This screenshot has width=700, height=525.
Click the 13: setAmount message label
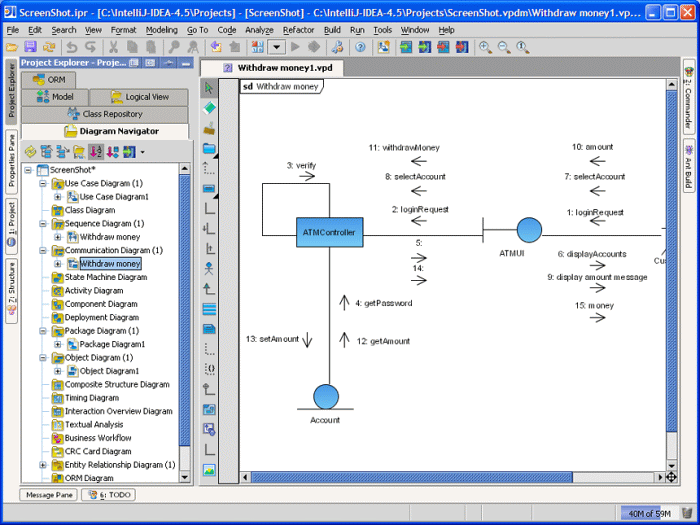272,339
